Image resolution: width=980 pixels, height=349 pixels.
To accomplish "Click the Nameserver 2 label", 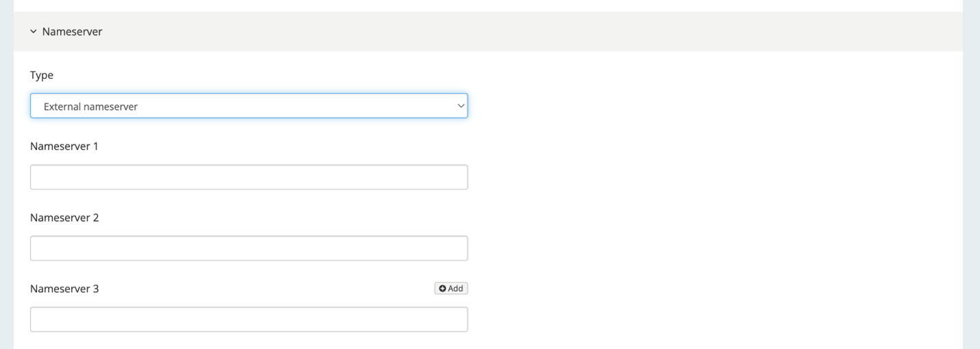I will (x=64, y=217).
